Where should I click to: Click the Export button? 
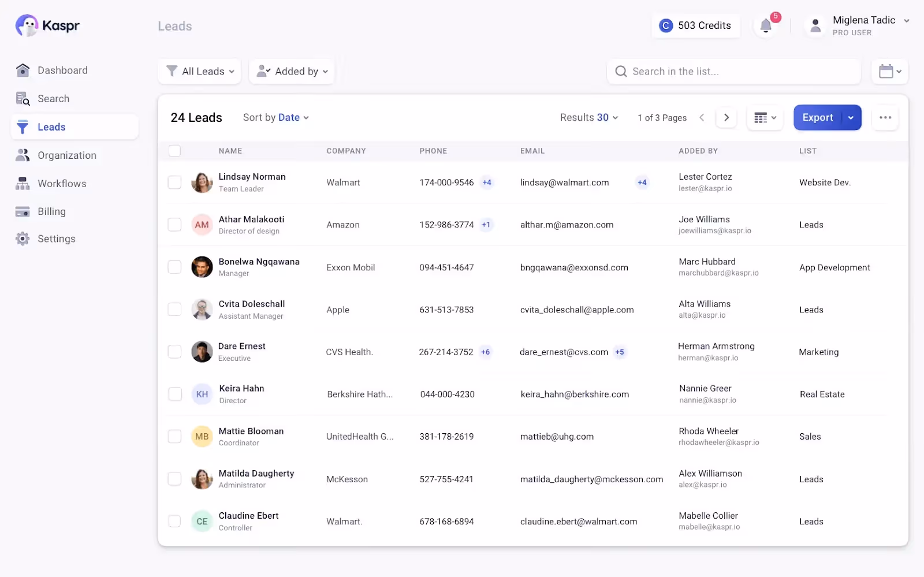tap(817, 117)
